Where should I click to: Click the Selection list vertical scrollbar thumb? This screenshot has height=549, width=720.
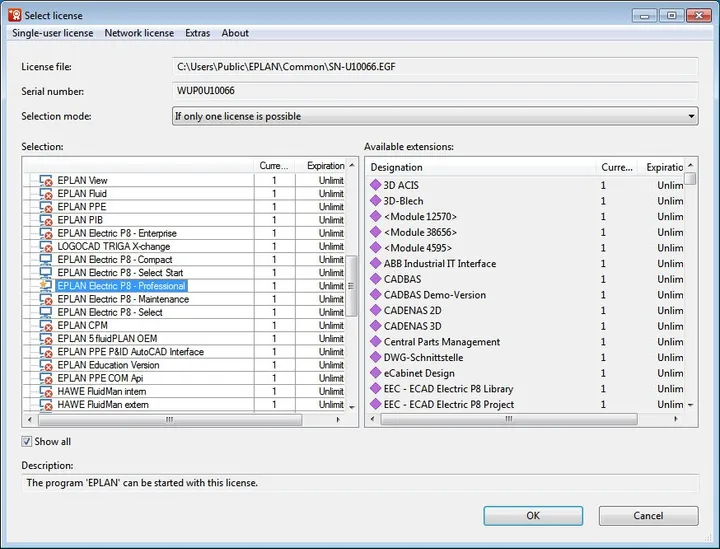351,286
